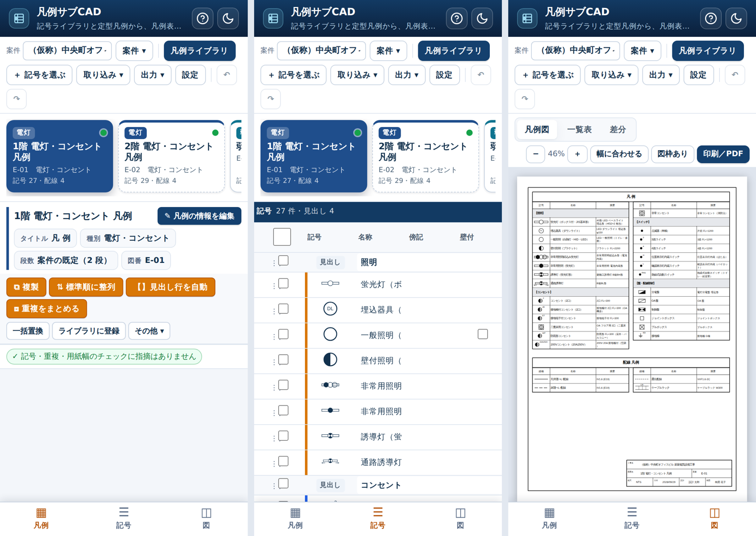Open the 図 bottom tab in the 記号 list pane
This screenshot has height=536, width=756.
(x=460, y=518)
